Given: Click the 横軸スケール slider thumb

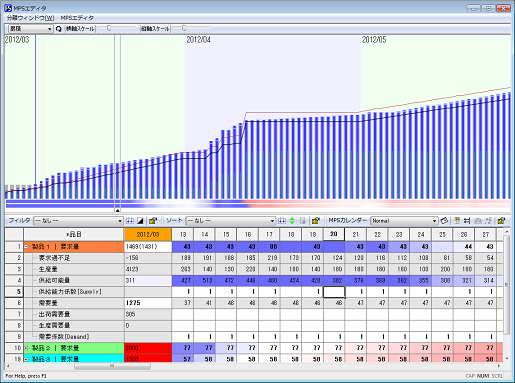Looking at the screenshot, I should pyautogui.click(x=109, y=29).
